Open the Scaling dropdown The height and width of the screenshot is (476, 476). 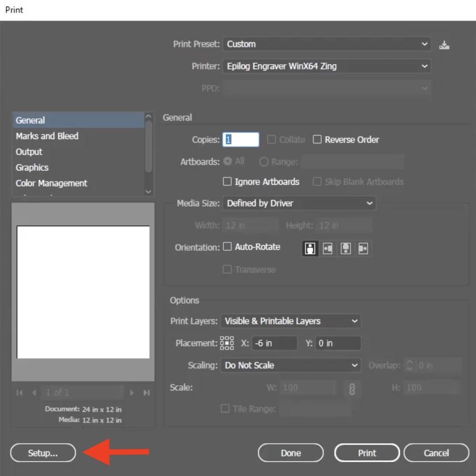pos(290,365)
